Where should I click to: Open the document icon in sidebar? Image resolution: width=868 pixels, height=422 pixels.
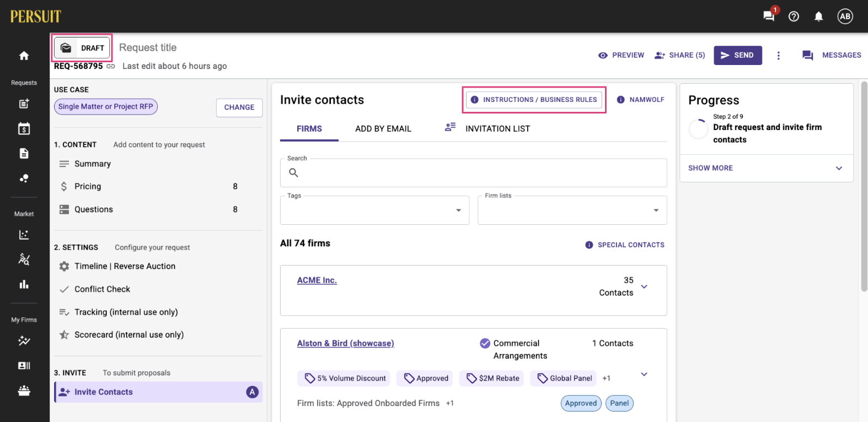(x=24, y=153)
